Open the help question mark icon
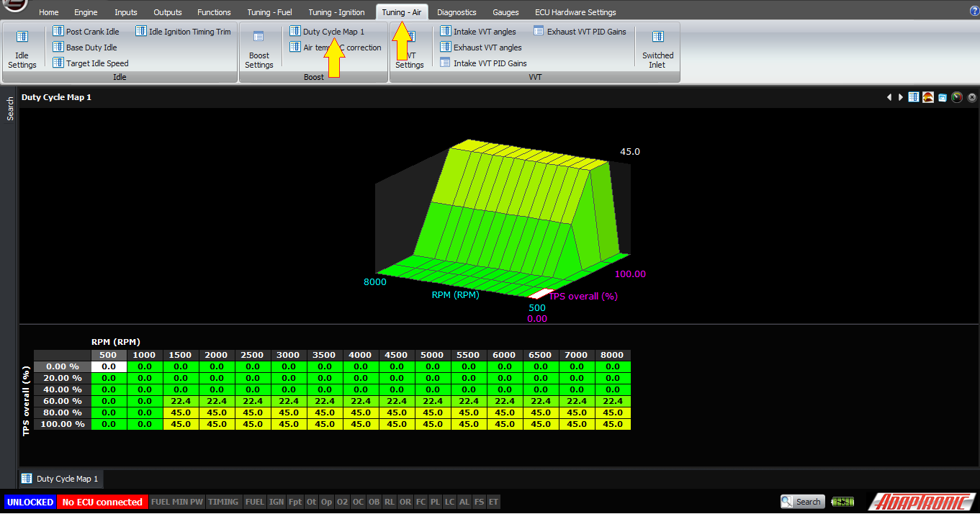 pyautogui.click(x=974, y=11)
